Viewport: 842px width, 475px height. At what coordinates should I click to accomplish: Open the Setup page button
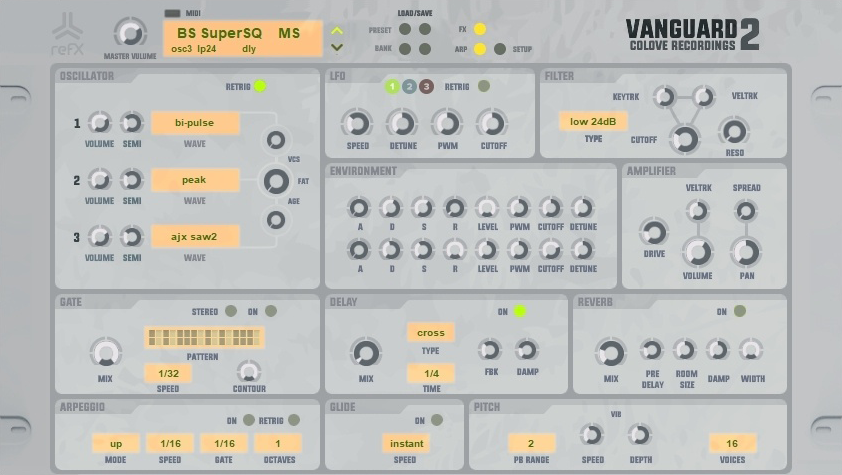(500, 49)
